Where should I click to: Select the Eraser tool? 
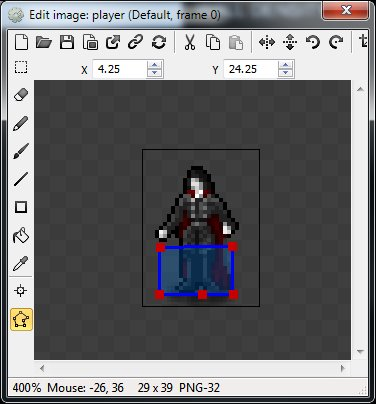click(x=21, y=95)
